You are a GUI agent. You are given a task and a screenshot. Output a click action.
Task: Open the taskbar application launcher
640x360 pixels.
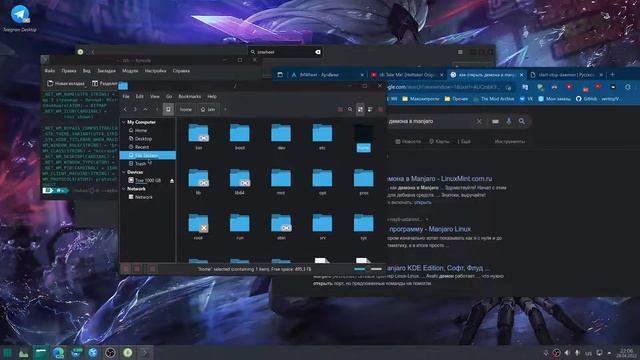[x=7, y=353]
